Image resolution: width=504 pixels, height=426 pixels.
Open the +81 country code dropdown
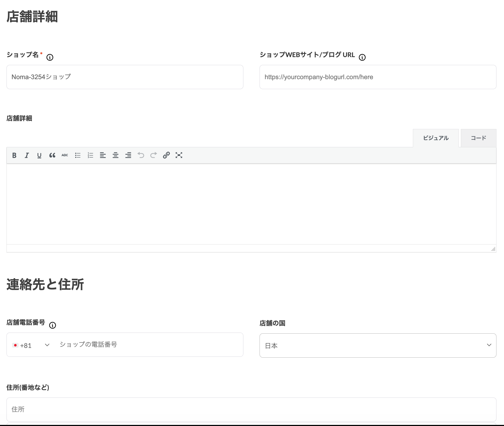click(x=31, y=345)
